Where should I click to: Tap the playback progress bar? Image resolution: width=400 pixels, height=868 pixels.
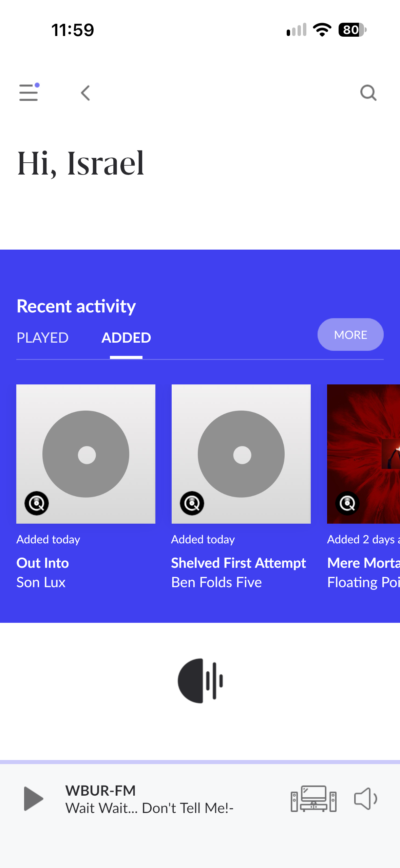tap(200, 762)
